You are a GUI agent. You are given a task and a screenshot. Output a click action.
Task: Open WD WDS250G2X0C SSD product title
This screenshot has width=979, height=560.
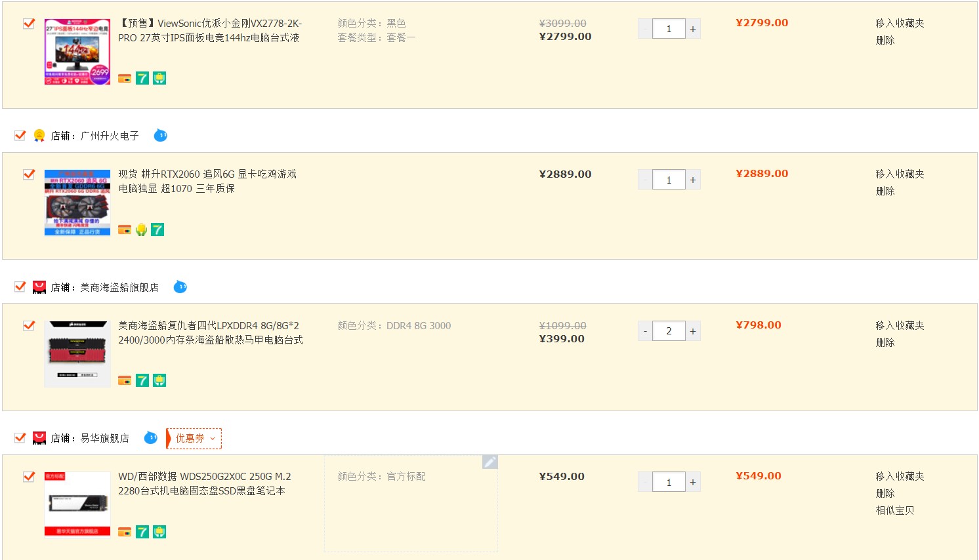coord(205,483)
